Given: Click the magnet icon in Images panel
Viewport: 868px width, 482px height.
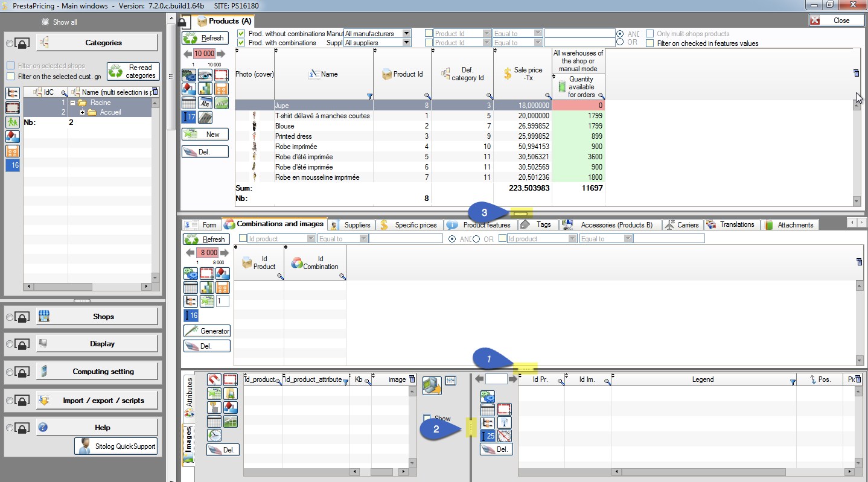Looking at the screenshot, I should pos(214,379).
